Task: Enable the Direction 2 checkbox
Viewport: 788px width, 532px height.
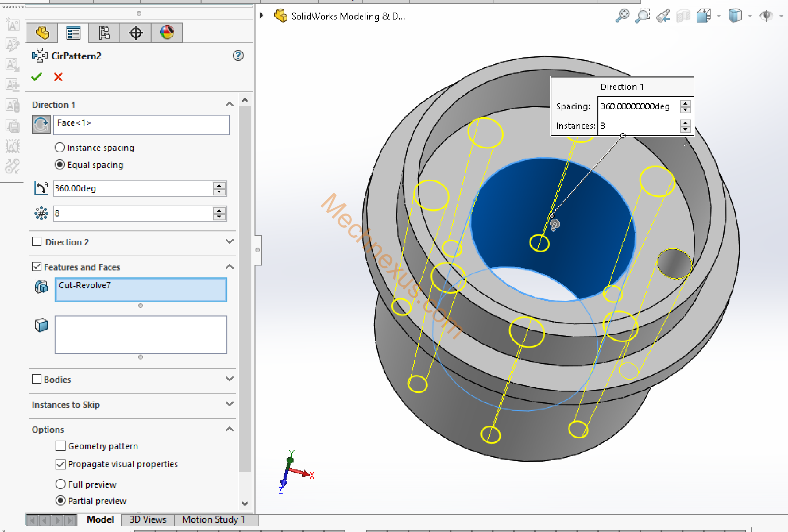Action: pyautogui.click(x=37, y=242)
